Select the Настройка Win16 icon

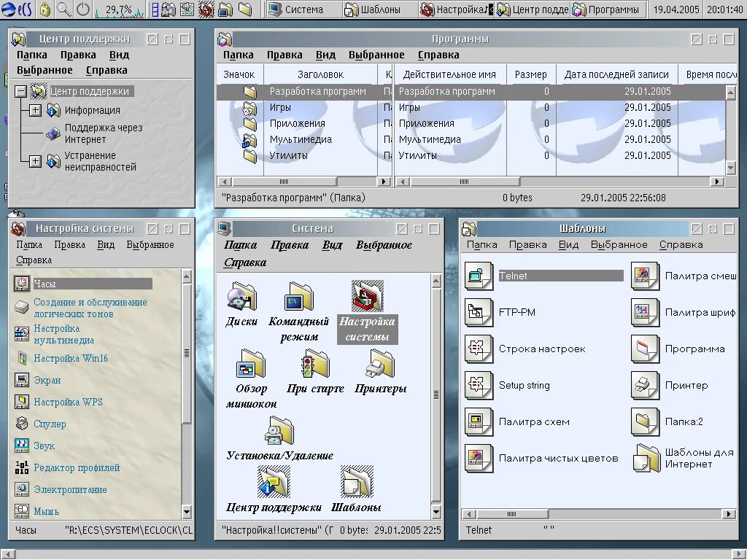click(x=21, y=358)
